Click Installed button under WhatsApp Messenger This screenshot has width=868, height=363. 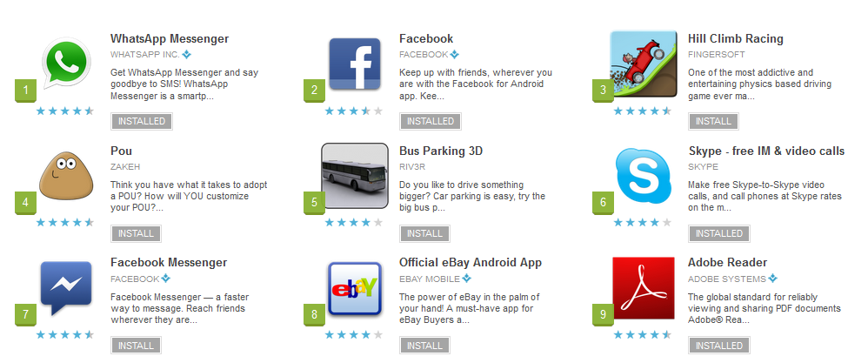(142, 121)
